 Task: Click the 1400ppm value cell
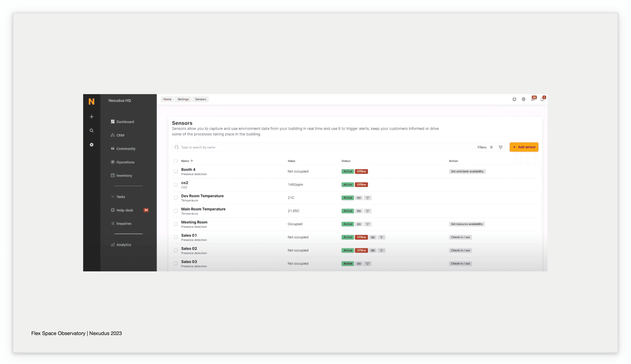(x=295, y=184)
